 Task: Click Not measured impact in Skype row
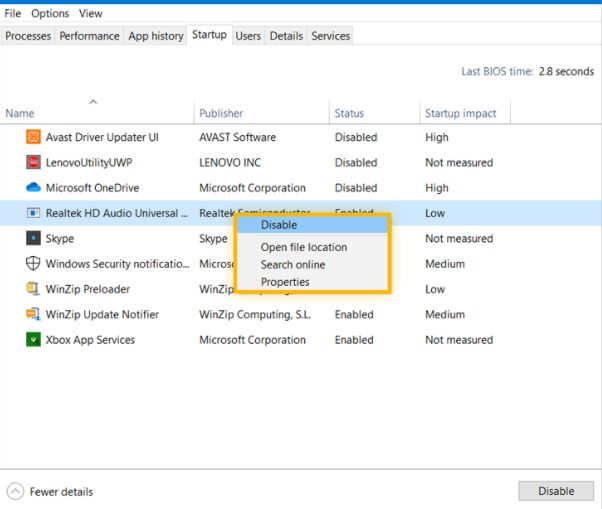459,238
